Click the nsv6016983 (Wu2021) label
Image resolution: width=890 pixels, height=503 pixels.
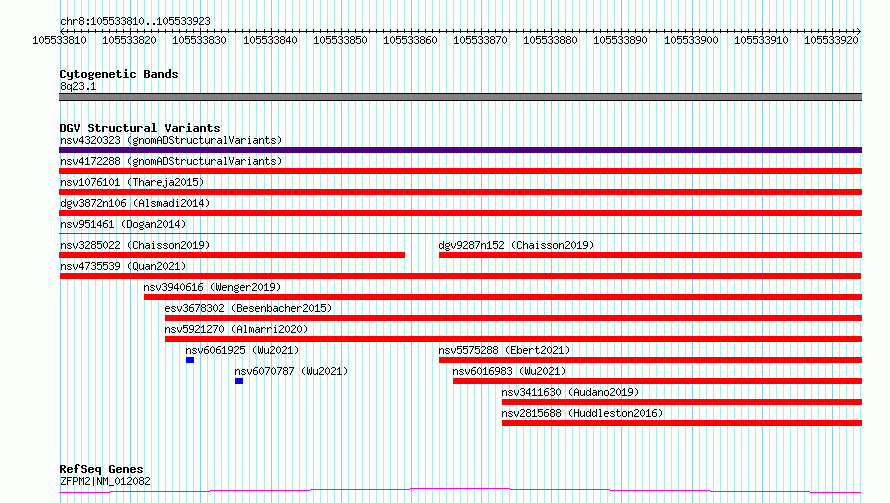pyautogui.click(x=509, y=371)
